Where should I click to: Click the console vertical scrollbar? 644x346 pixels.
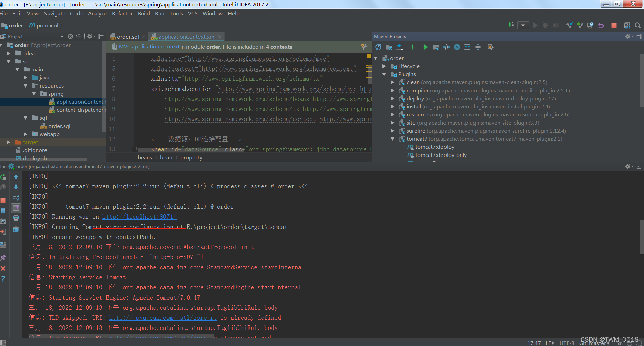(x=641, y=237)
